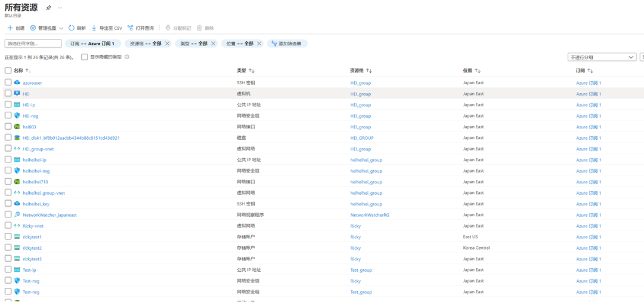Open the 不进行分组 grouping dropdown
Screen dimensions: 644x304
[601, 57]
